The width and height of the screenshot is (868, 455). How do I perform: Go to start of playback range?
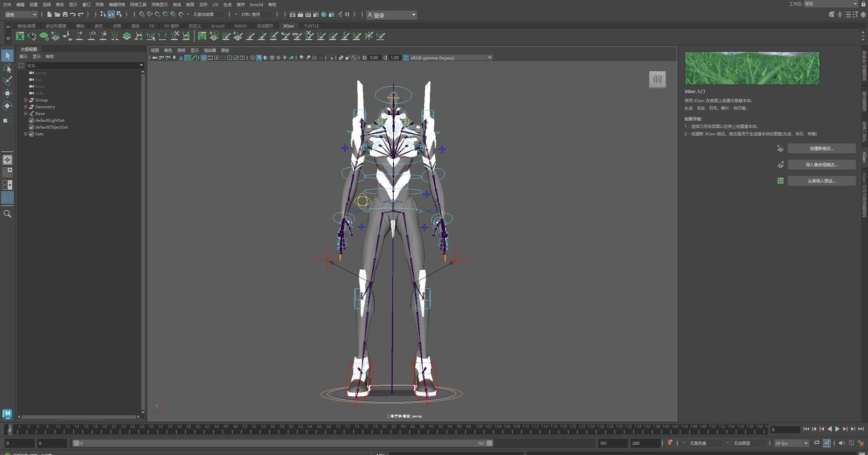pyautogui.click(x=806, y=429)
